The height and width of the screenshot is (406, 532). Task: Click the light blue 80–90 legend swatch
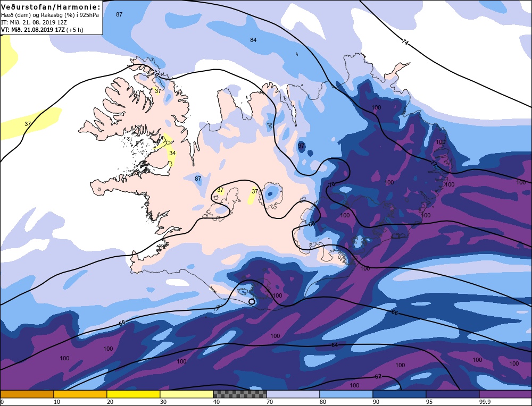tap(346, 394)
